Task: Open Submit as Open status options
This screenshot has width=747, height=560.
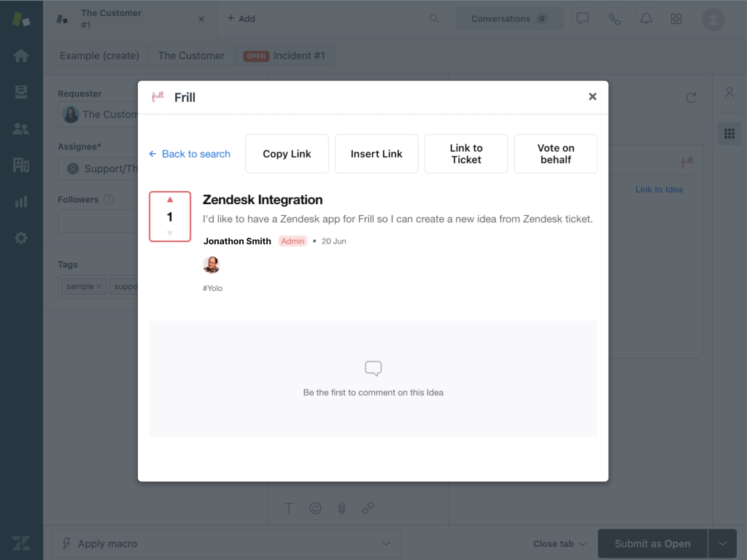Action: click(x=722, y=544)
